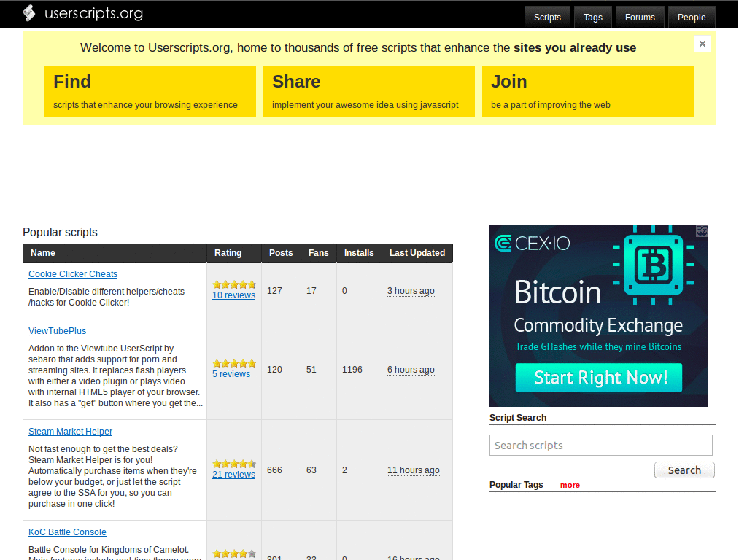Click the '11 hours ago' timestamp

click(413, 470)
